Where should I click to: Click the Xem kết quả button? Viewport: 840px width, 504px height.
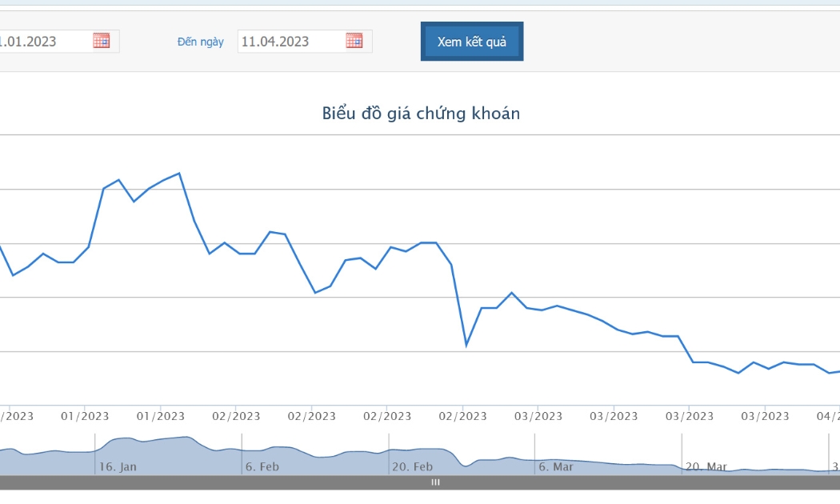472,42
